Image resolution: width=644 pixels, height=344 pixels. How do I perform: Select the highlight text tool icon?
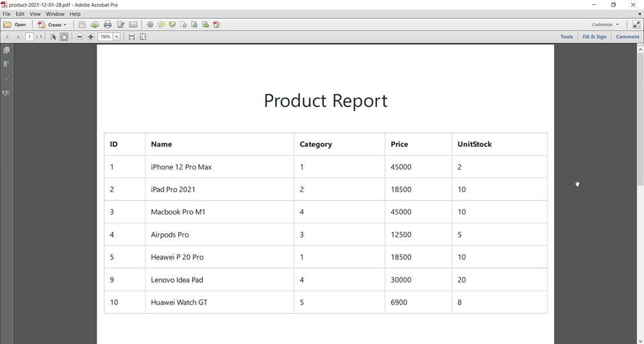click(x=172, y=25)
